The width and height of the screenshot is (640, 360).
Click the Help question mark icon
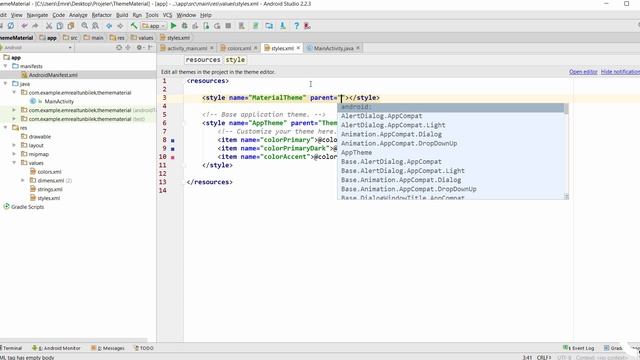coord(296,26)
